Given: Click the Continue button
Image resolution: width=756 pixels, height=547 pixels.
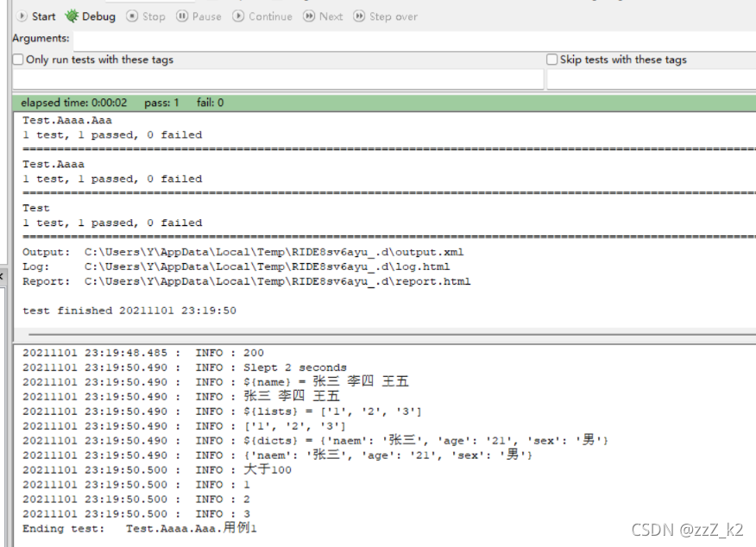Looking at the screenshot, I should point(262,16).
